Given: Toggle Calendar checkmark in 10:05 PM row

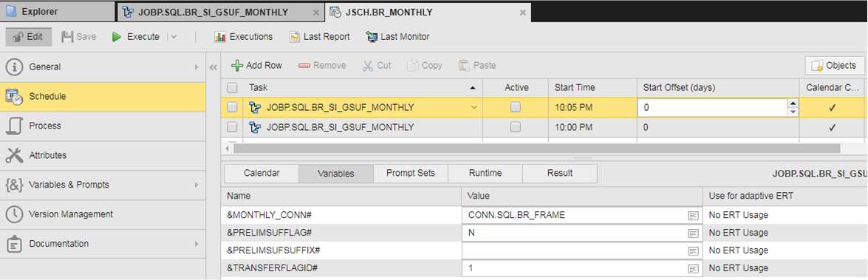Looking at the screenshot, I should [x=832, y=108].
